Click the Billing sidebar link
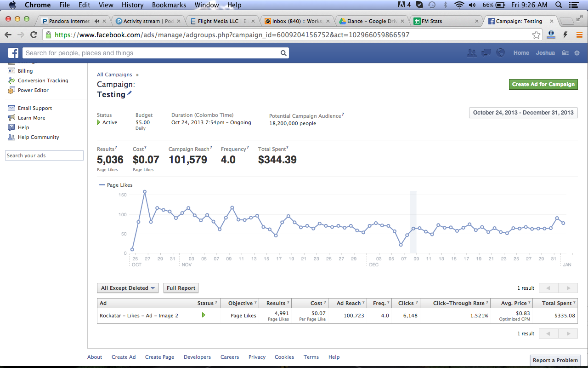 (25, 71)
